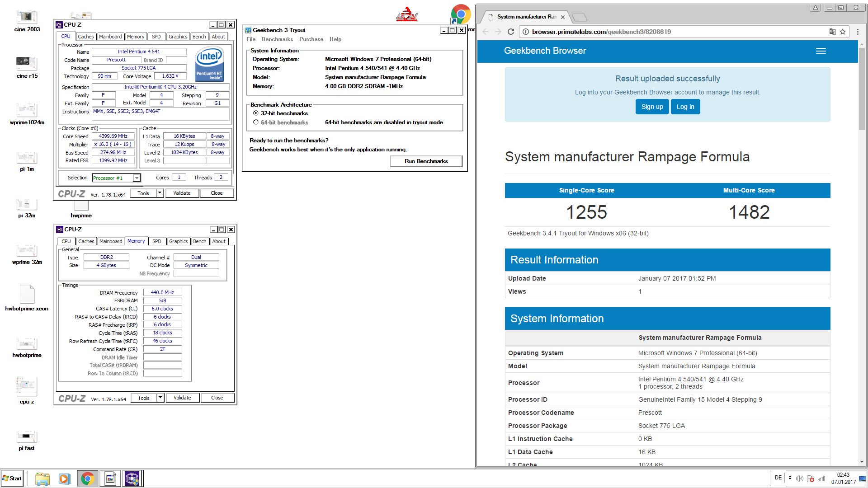Select 32-bit benchmarks radio option
868x488 pixels.
(x=256, y=113)
